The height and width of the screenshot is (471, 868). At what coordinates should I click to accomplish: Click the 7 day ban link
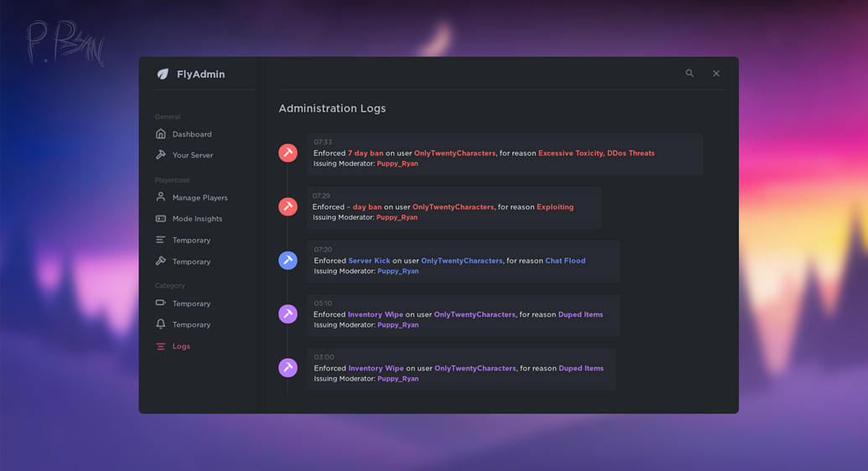click(x=366, y=153)
